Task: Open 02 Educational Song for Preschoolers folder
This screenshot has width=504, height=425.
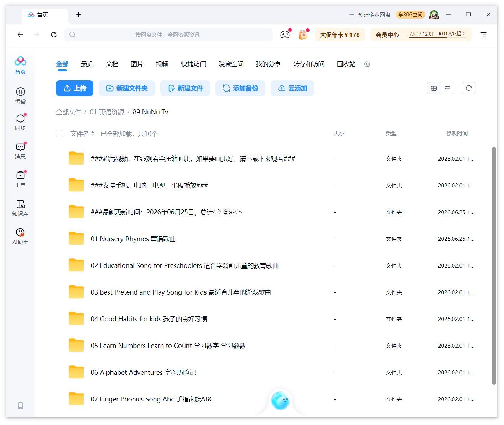Action: pos(185,265)
